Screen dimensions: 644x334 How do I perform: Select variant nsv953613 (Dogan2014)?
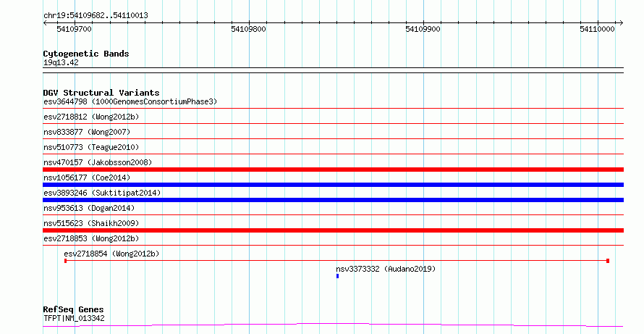[89, 208]
